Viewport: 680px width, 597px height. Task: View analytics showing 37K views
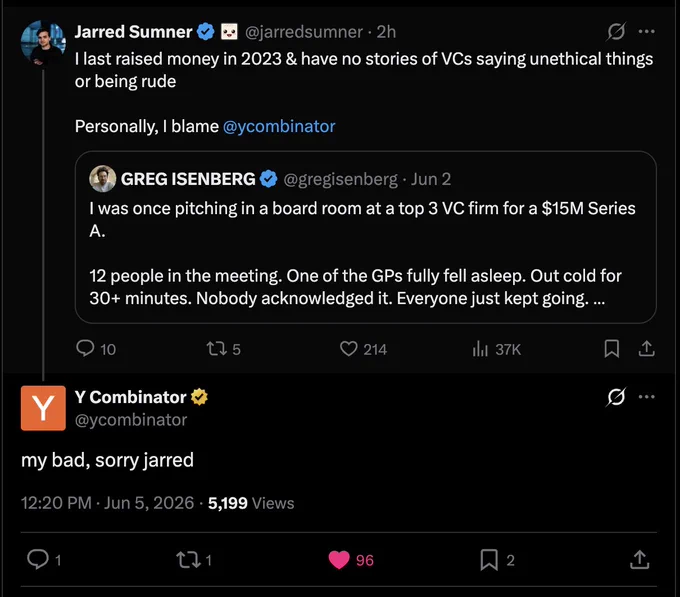pos(497,349)
